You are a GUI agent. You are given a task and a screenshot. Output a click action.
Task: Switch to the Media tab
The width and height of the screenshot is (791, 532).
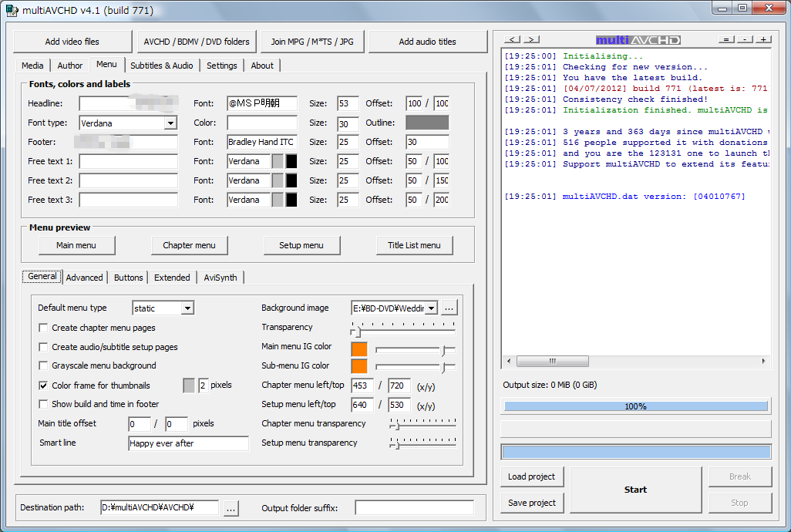tap(32, 66)
